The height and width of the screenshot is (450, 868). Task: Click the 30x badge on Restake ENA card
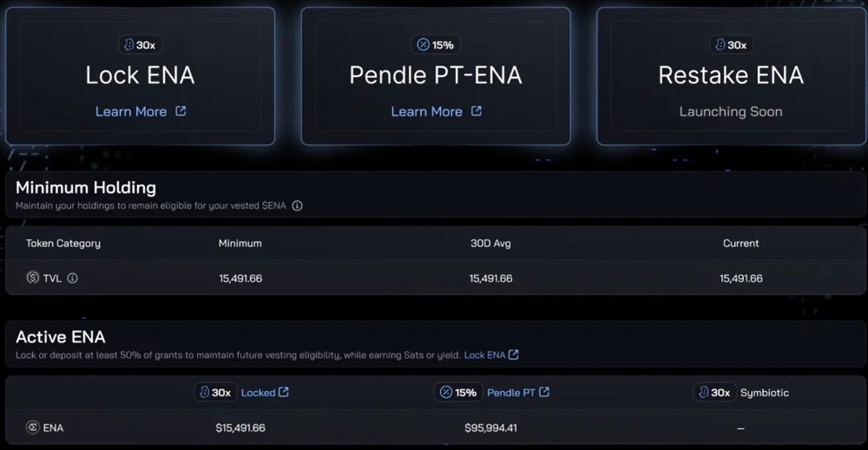click(x=730, y=45)
